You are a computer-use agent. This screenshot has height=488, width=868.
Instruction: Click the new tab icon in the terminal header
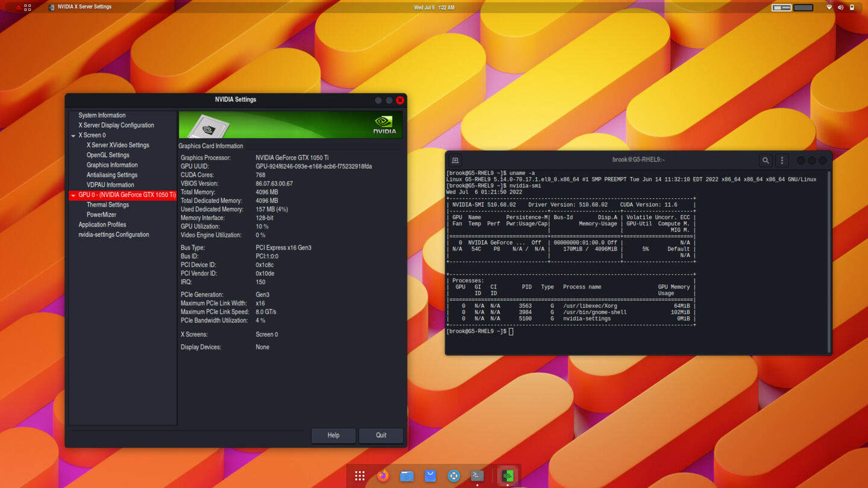click(455, 160)
